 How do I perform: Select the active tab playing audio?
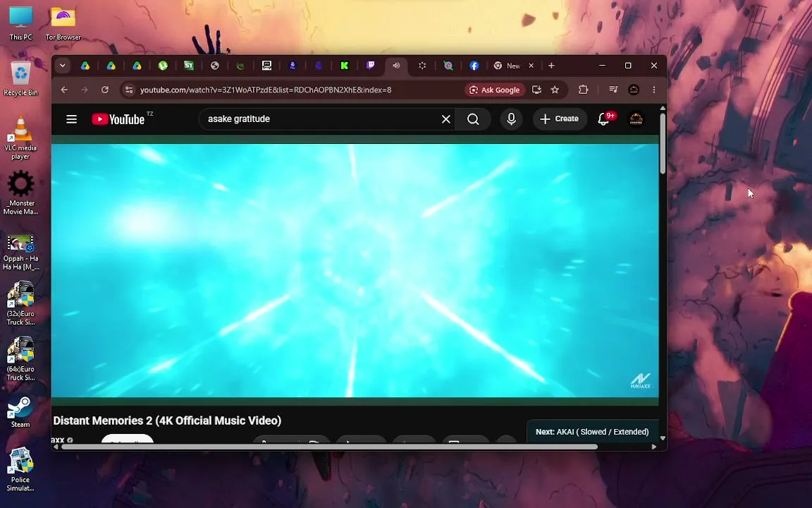396,66
